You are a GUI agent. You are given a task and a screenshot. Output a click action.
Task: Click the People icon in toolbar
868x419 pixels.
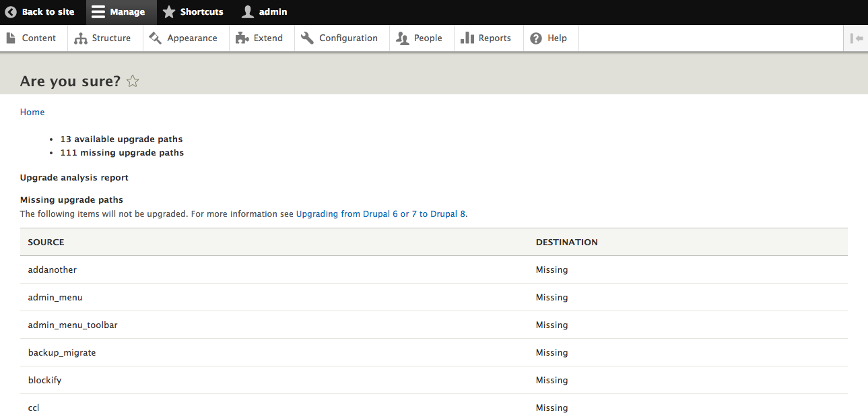403,38
